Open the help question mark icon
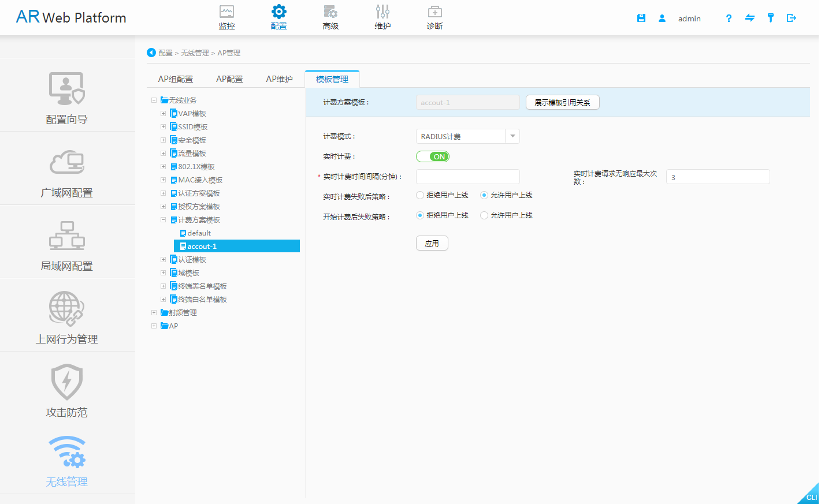 [x=729, y=18]
